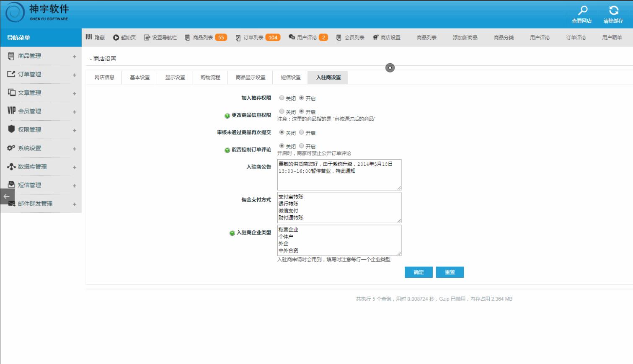Expand 系统设置 plus sign in sidebar
The height and width of the screenshot is (364, 633).
coord(75,149)
